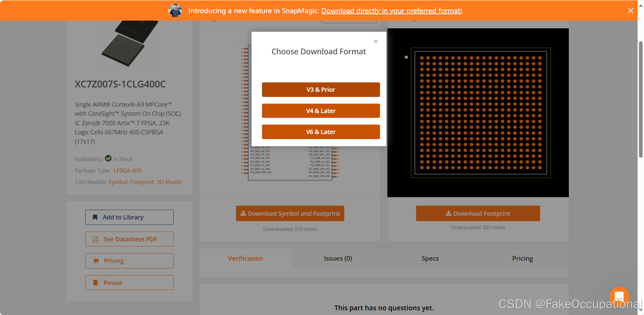This screenshot has width=644, height=315.
Task: Open the Issues (0) tab
Action: pos(338,258)
